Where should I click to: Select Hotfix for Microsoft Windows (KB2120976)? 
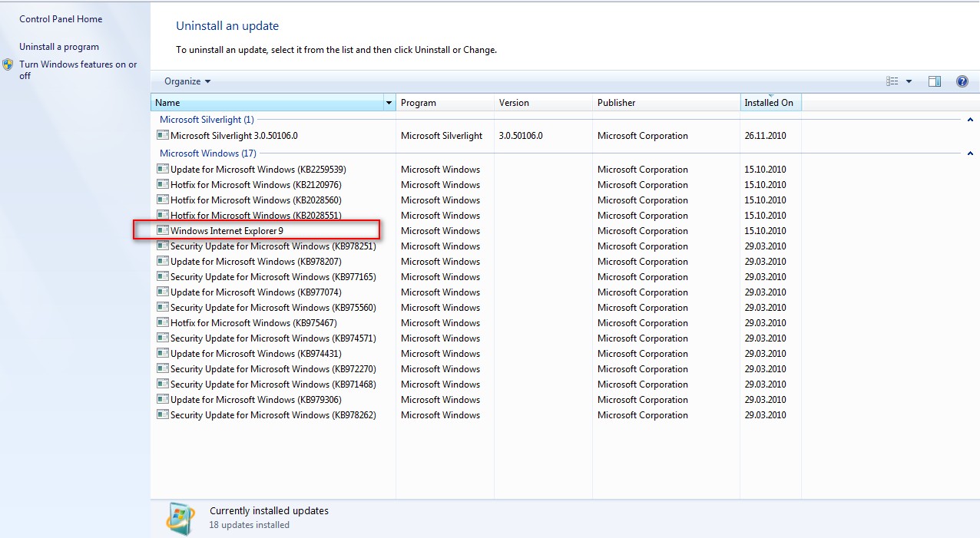(x=256, y=185)
